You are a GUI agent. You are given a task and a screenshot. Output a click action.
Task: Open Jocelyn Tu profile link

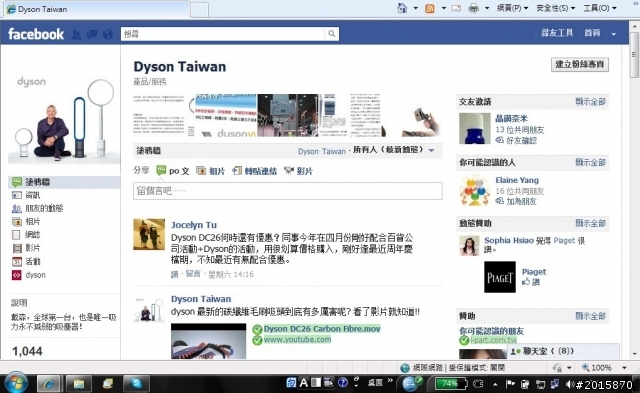[194, 224]
